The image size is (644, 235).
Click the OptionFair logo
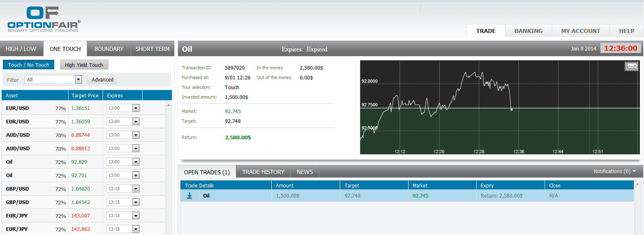click(x=44, y=19)
